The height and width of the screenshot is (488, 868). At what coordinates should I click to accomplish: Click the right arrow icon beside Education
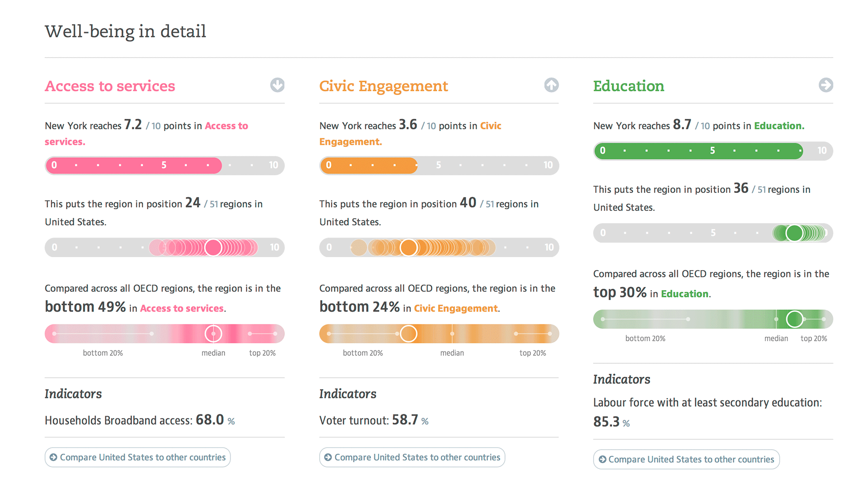point(826,85)
